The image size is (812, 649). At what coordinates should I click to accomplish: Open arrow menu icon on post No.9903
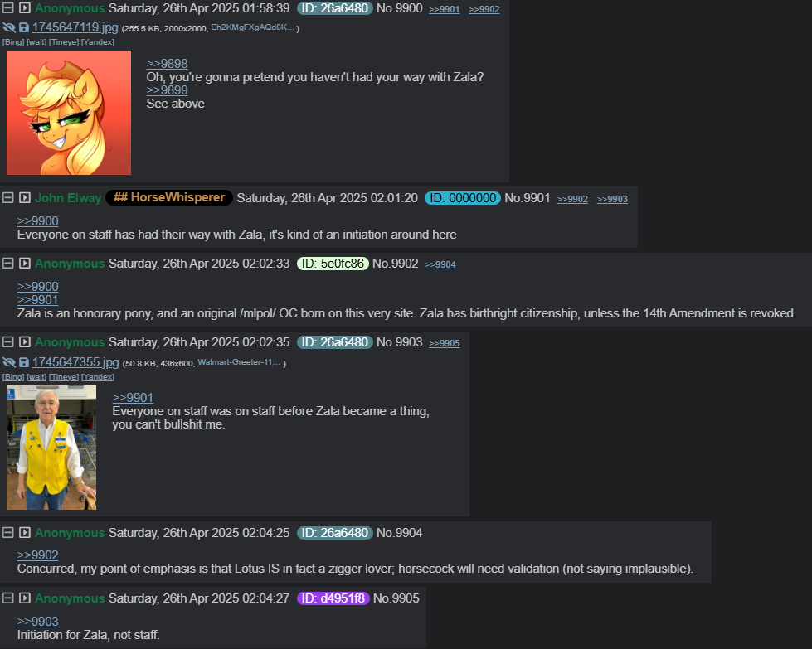pos(24,342)
